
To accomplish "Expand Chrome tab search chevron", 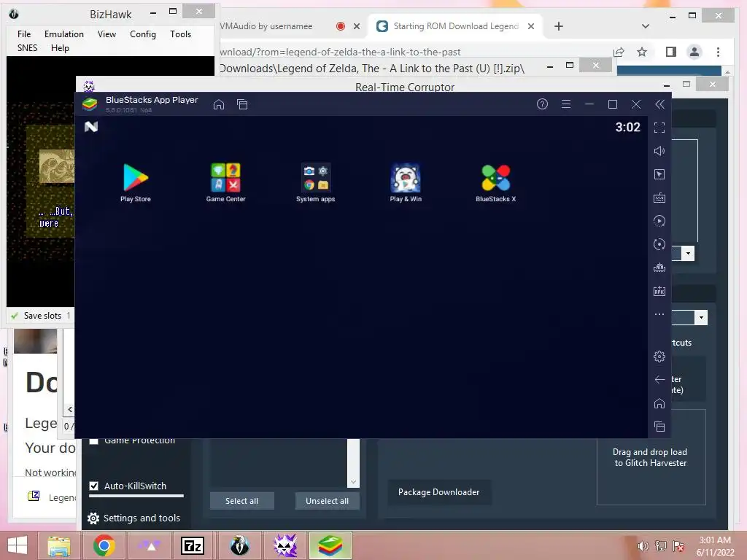I will pyautogui.click(x=646, y=26).
